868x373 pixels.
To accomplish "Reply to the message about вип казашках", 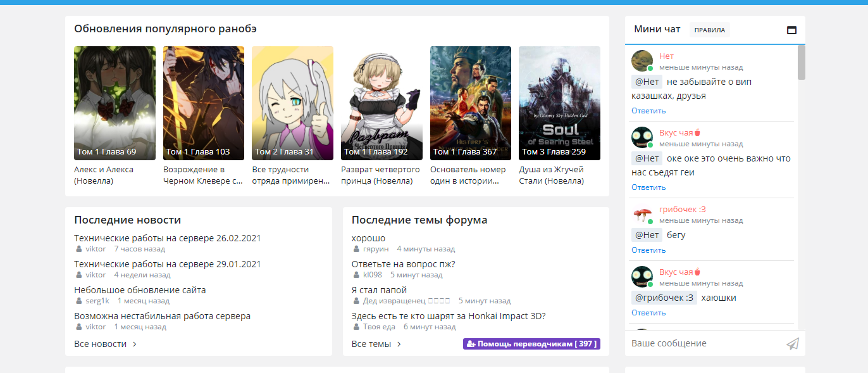I will pyautogui.click(x=648, y=111).
